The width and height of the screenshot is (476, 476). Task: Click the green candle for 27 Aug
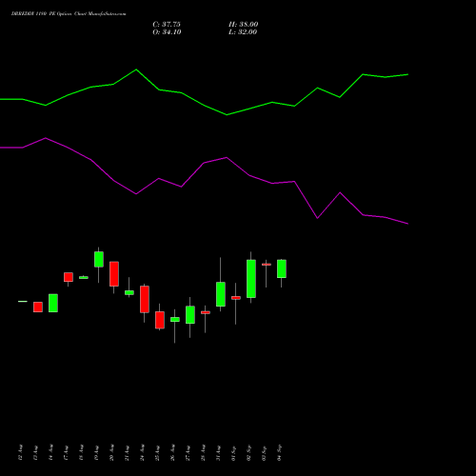click(190, 315)
